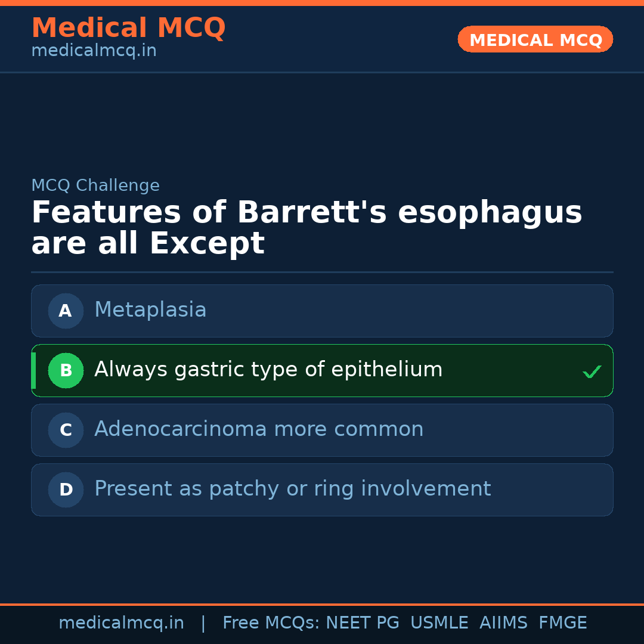644x644 pixels.
Task: Click the circular D option badge
Action: [66, 490]
